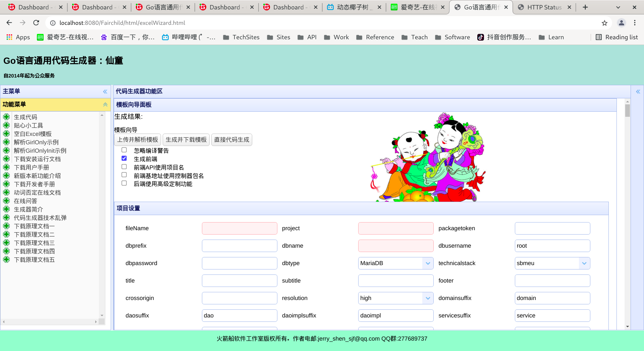Open the dbtype MariaDB dropdown arrow

[x=428, y=263]
